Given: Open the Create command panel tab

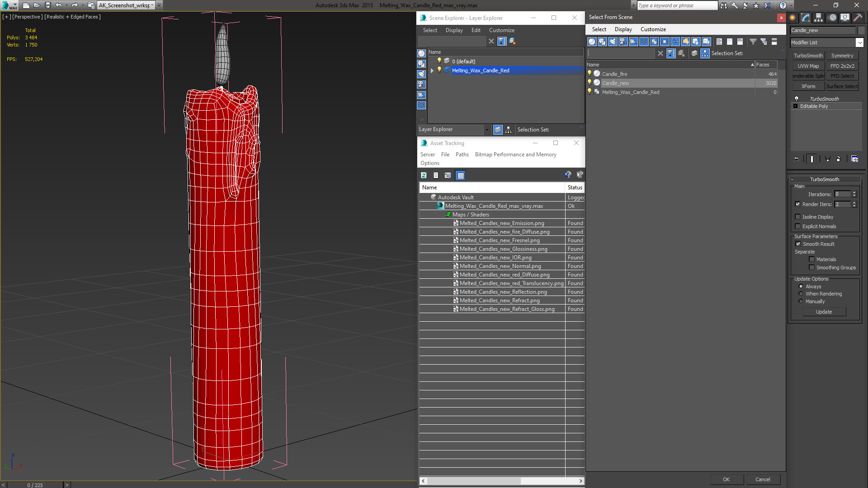Looking at the screenshot, I should point(793,18).
